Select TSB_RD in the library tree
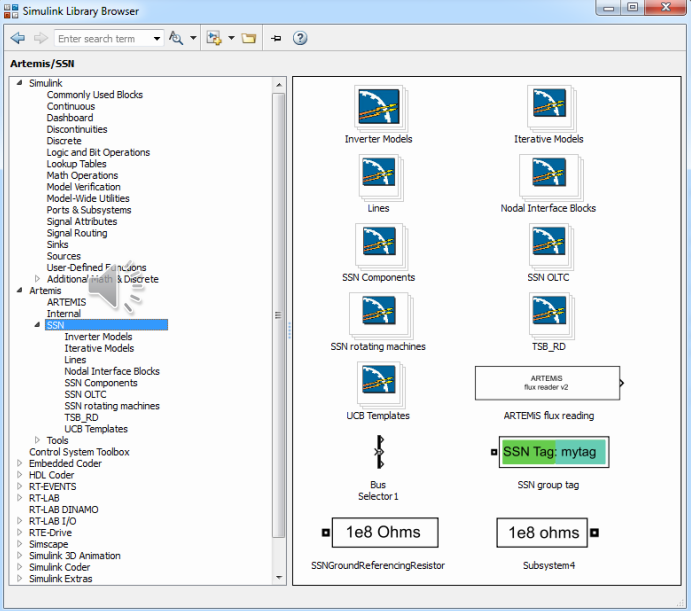 82,417
